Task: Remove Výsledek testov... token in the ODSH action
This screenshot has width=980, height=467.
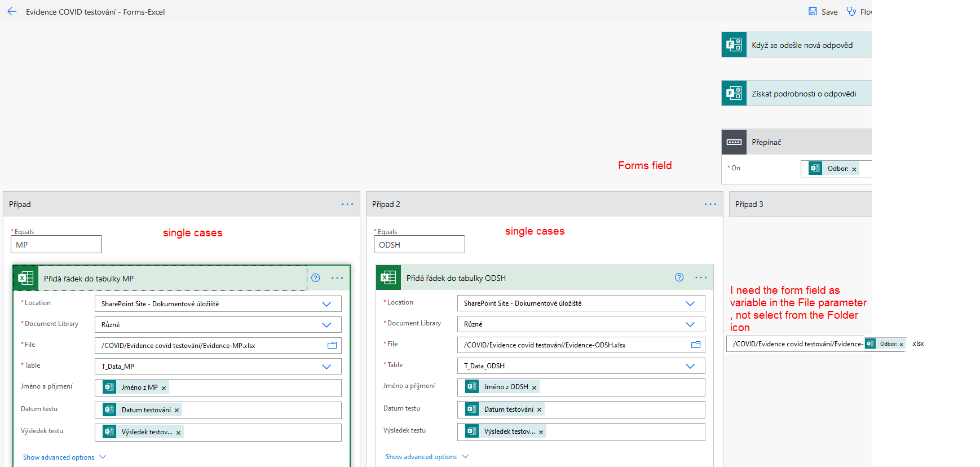Action: [541, 432]
